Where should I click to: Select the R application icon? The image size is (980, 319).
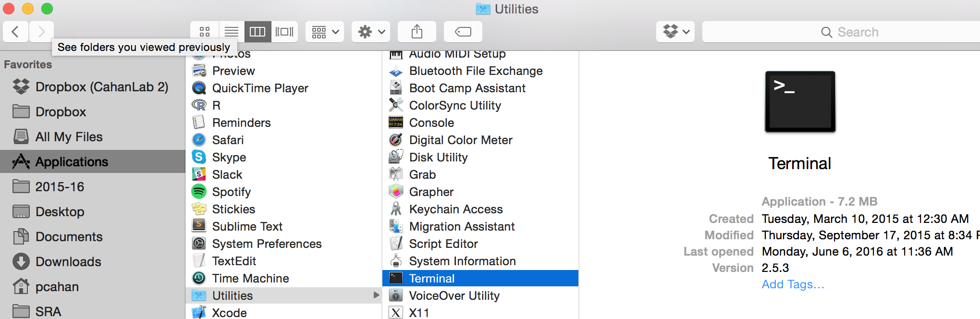[199, 105]
